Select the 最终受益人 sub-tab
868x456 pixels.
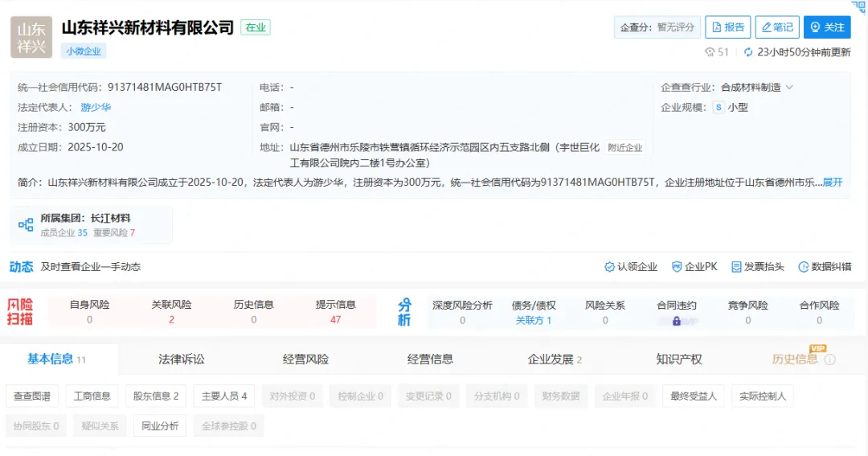693,396
